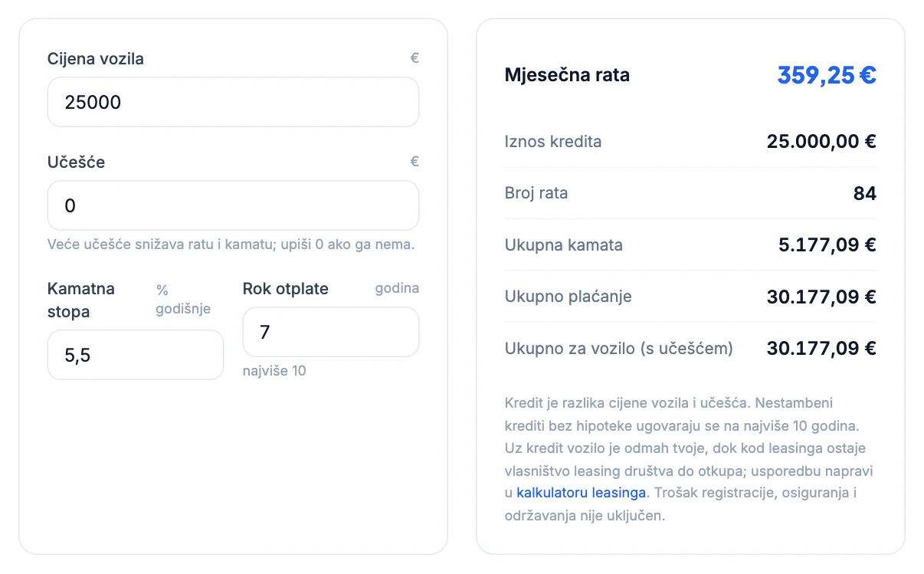Click the Rok otplate years field
Viewport: 924px width, 574px height.
331,332
